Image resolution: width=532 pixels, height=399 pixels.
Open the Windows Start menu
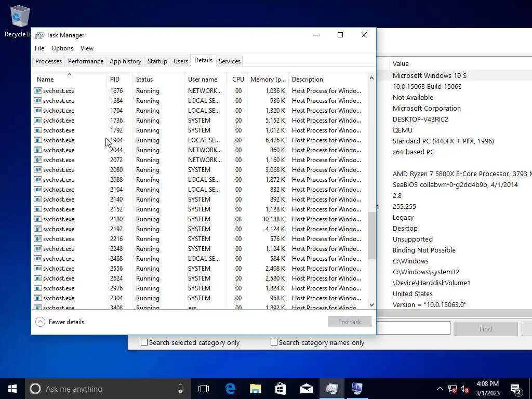(12, 389)
